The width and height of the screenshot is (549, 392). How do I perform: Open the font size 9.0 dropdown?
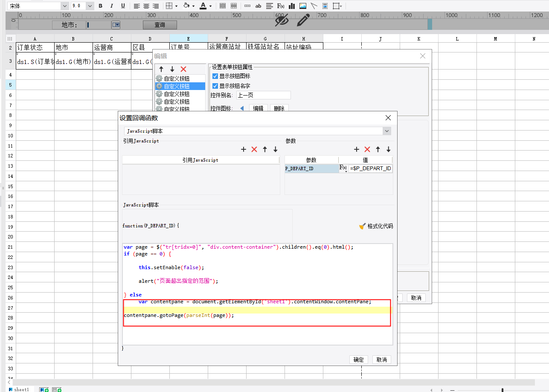click(x=90, y=6)
